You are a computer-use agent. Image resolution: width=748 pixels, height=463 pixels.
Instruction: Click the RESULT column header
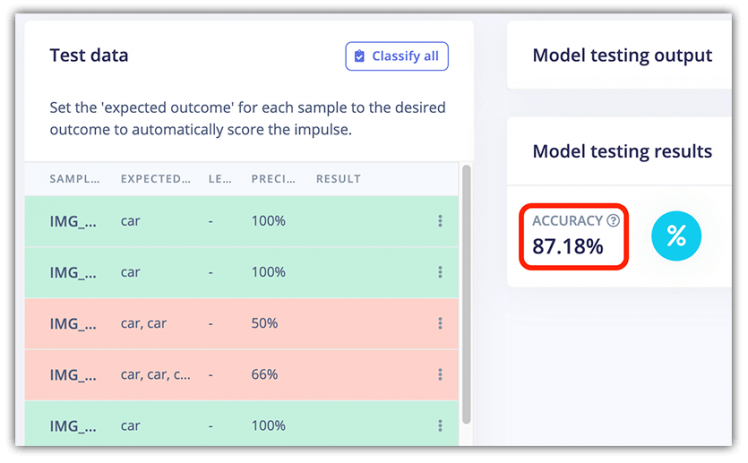point(338,179)
